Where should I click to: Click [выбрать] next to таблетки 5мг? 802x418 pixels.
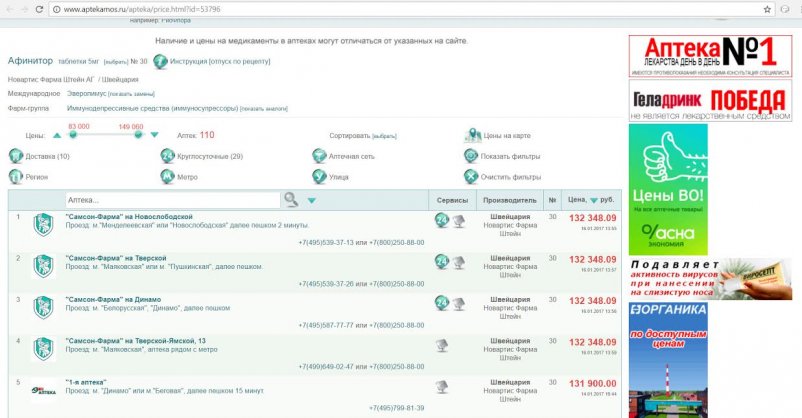(116, 62)
